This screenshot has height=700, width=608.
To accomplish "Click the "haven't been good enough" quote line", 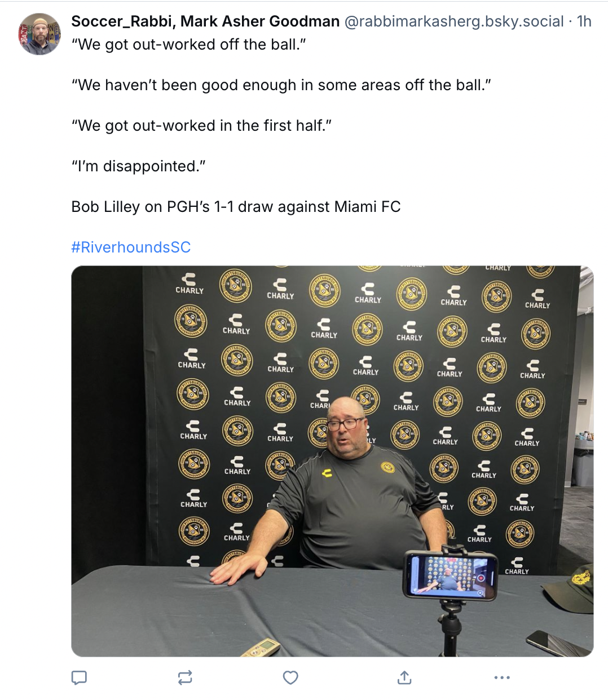I will tap(281, 85).
